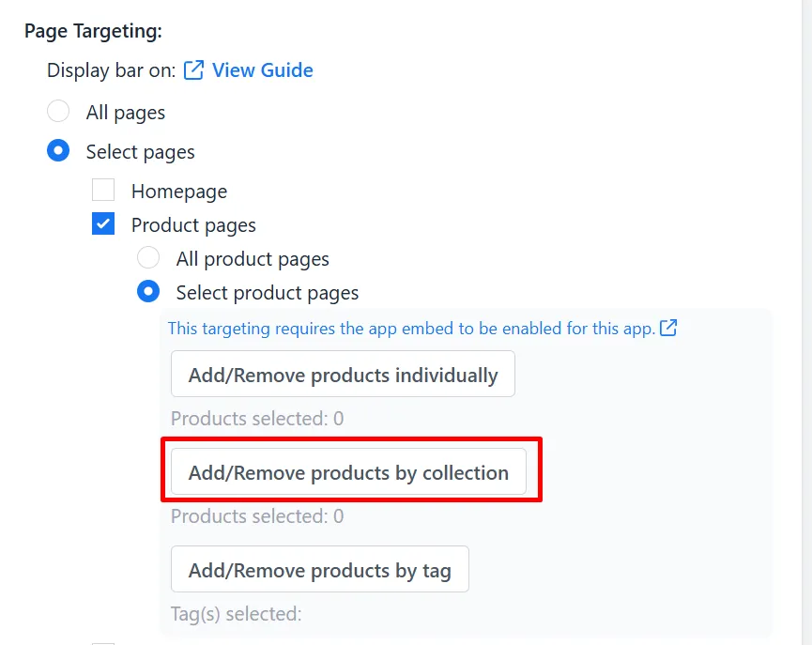Click the "Product pages" label text
The height and width of the screenshot is (645, 812).
click(193, 225)
